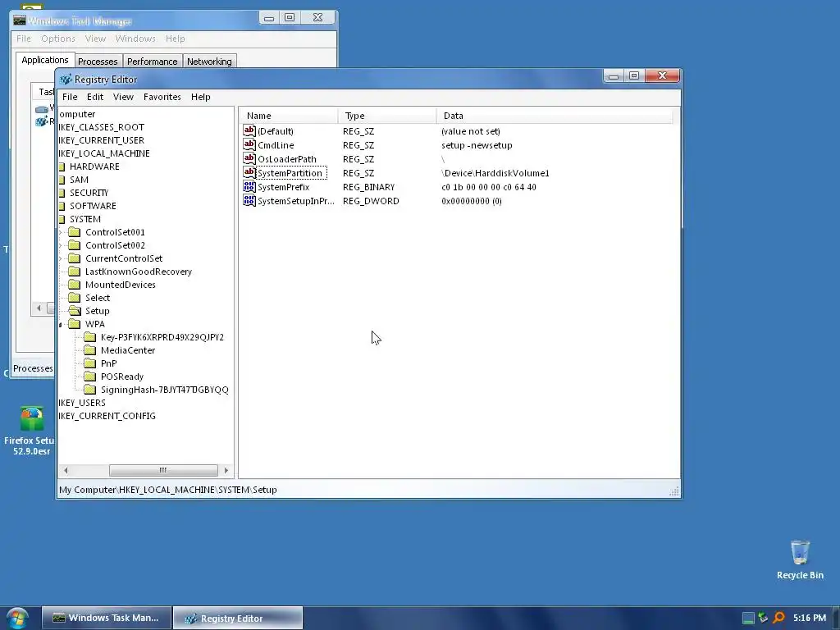Click the status bar registry path
This screenshot has height=630, width=840.
click(x=167, y=490)
